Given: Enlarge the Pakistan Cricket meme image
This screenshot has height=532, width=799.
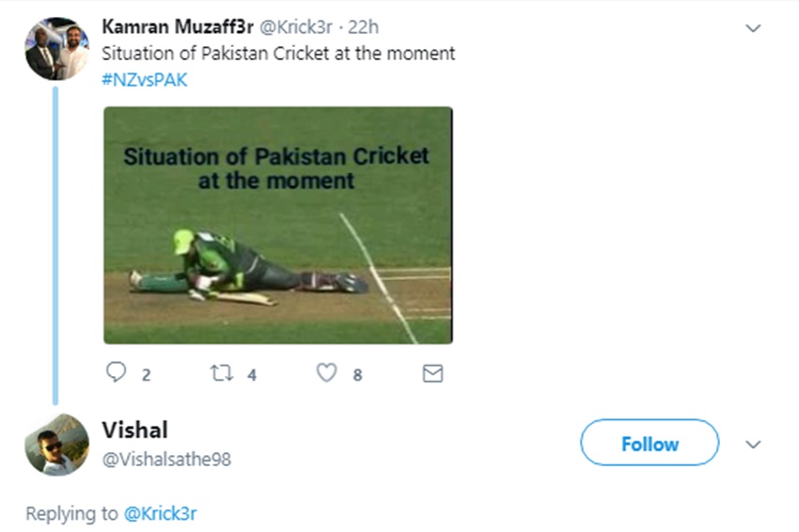Looking at the screenshot, I should point(277,226).
